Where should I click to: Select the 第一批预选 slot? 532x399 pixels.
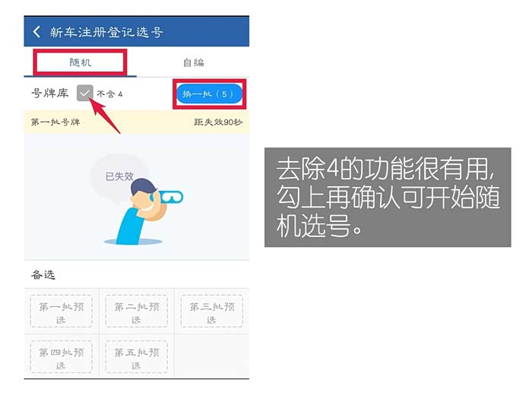pos(62,312)
